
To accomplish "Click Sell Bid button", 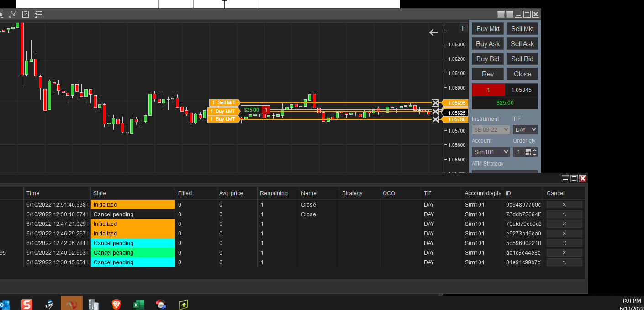I will pos(523,59).
